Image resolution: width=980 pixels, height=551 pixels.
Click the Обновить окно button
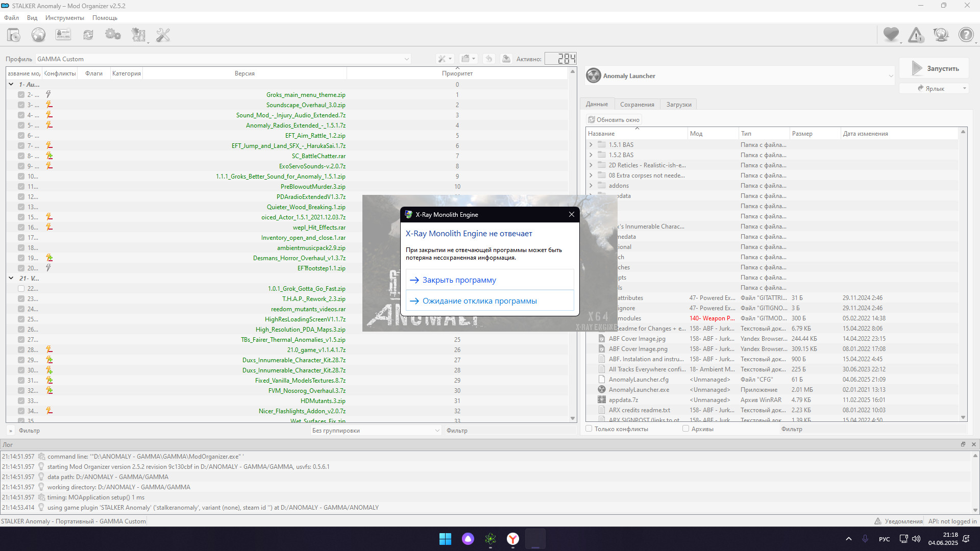tap(614, 120)
